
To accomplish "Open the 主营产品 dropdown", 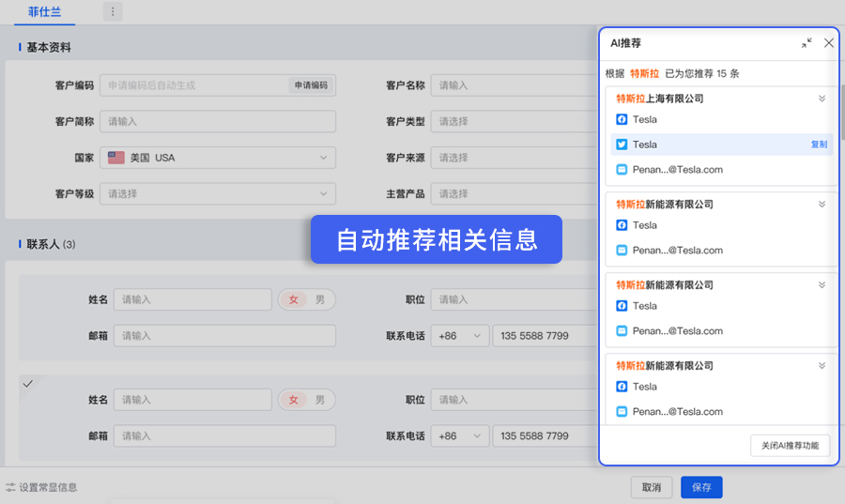I will click(x=515, y=194).
